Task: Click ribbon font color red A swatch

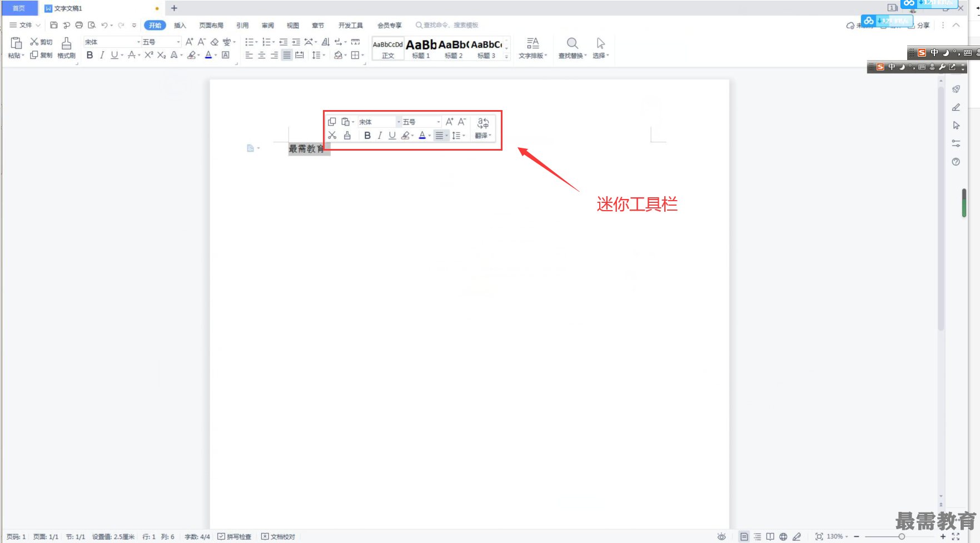Action: [x=208, y=55]
